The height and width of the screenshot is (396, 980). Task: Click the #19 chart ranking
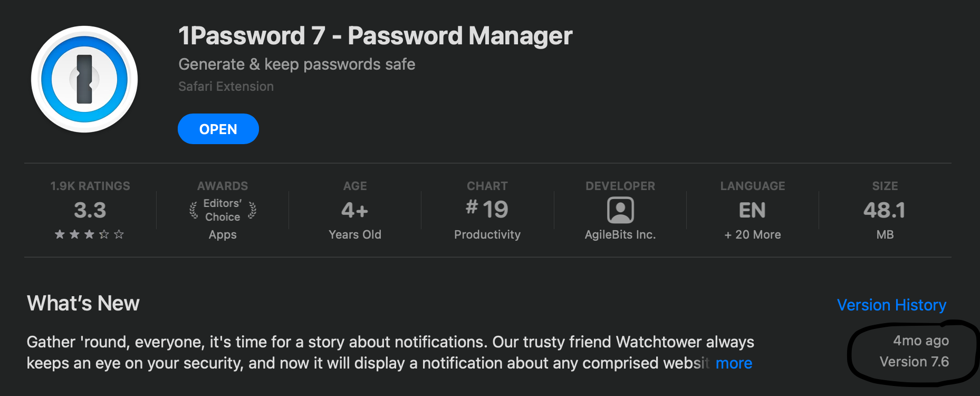487,209
